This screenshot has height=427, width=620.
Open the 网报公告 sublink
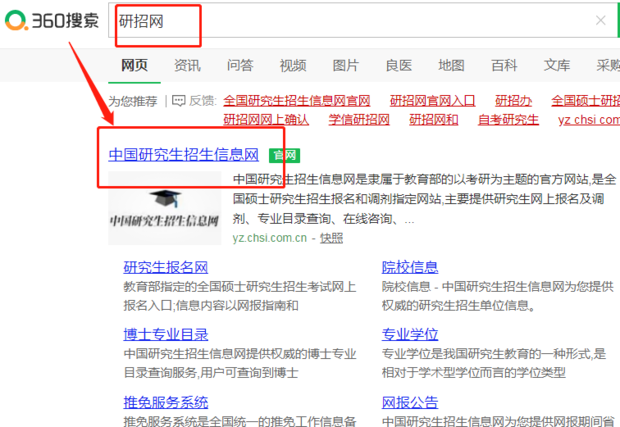(410, 402)
